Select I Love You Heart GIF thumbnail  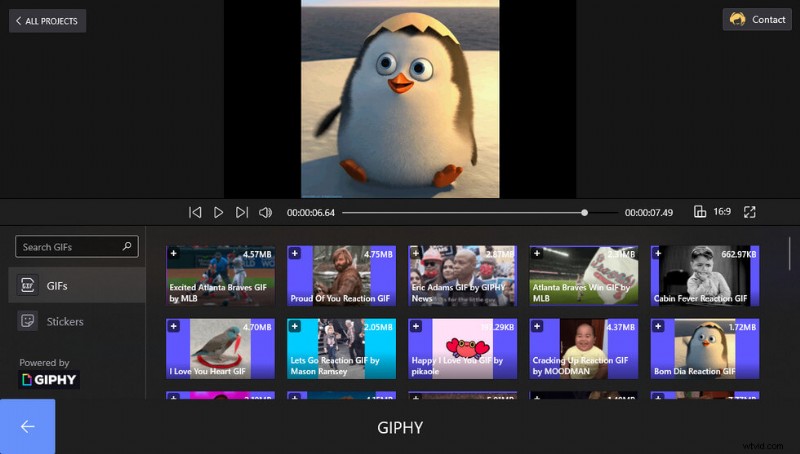(x=220, y=349)
